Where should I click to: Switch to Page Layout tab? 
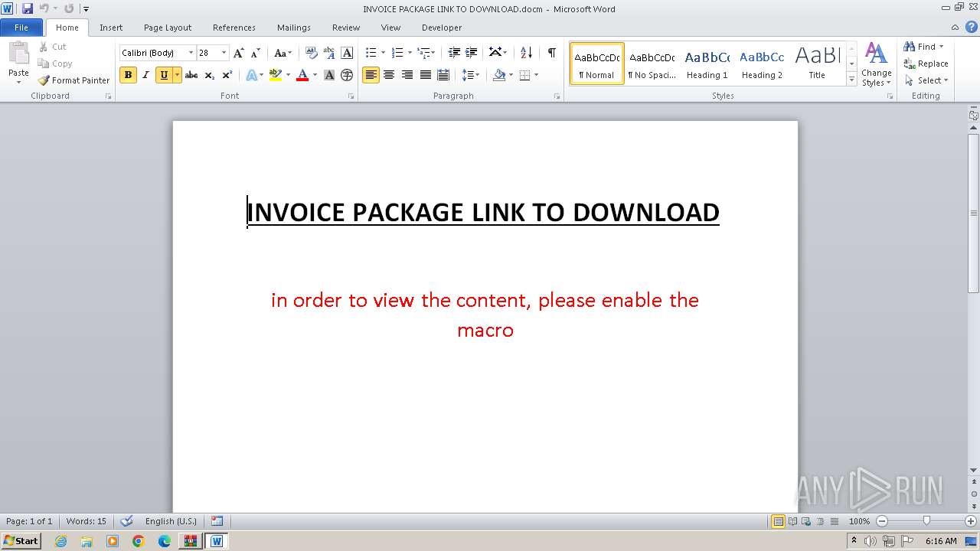tap(168, 28)
